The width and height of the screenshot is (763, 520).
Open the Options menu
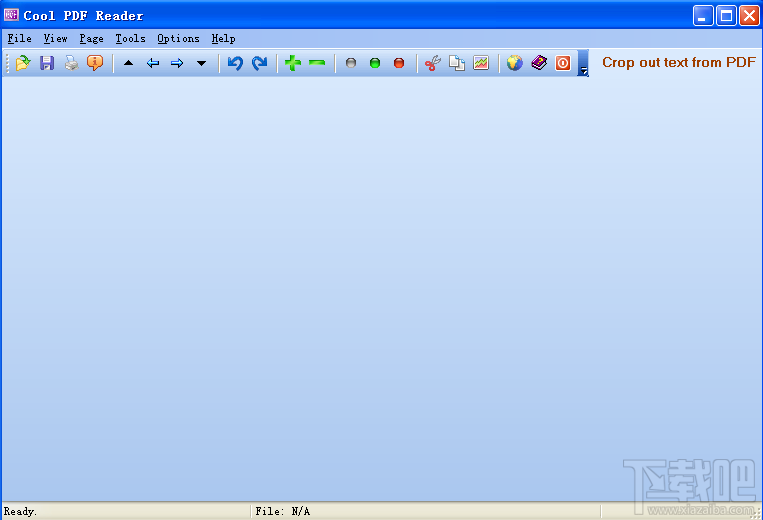coord(179,38)
